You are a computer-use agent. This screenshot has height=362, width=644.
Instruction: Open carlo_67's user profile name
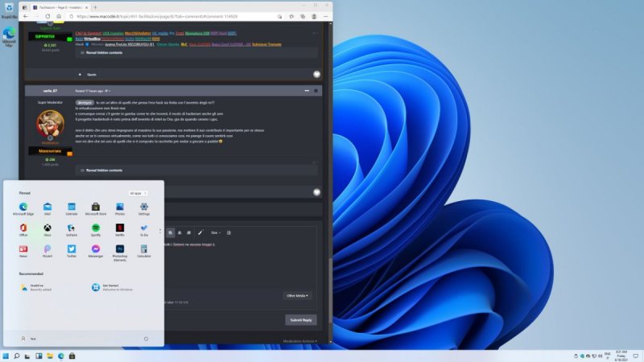click(x=51, y=90)
